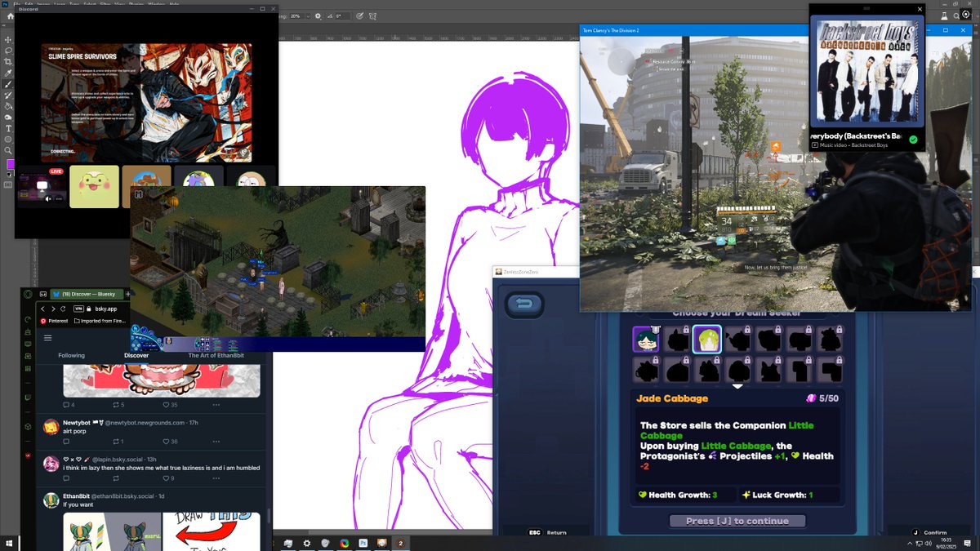Viewport: 980px width, 551px height.
Task: Open the Windows Start menu
Action: (x=9, y=543)
